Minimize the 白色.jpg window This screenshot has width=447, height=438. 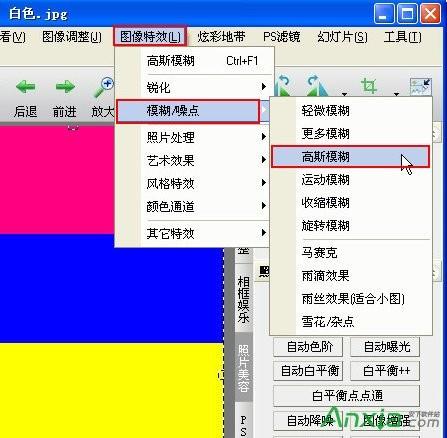pyautogui.click(x=384, y=14)
